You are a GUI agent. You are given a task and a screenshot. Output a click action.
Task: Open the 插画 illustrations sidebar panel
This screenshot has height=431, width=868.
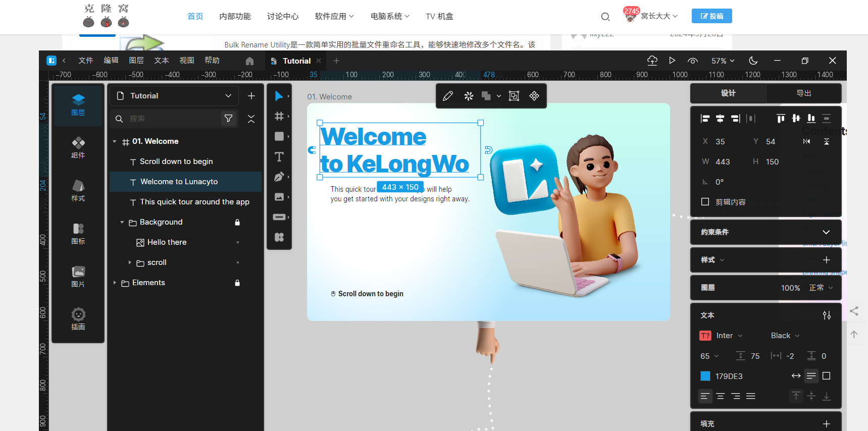[x=78, y=319]
